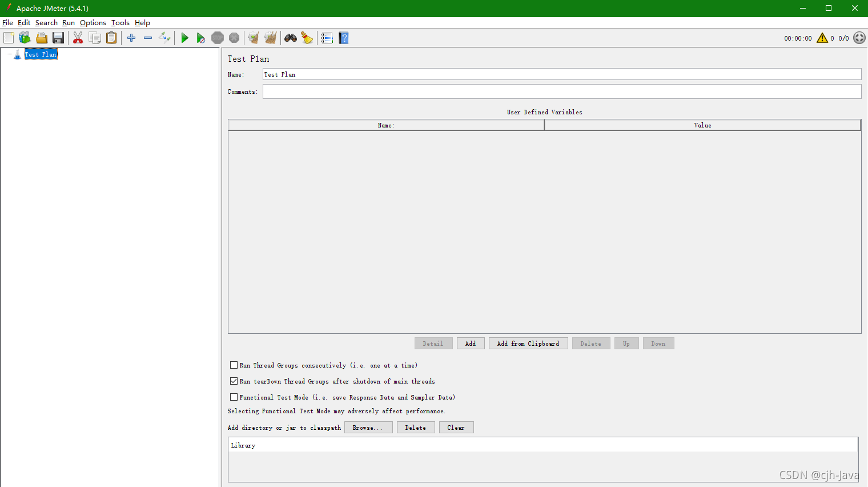Click the Library list header
This screenshot has width=868, height=487.
point(543,445)
